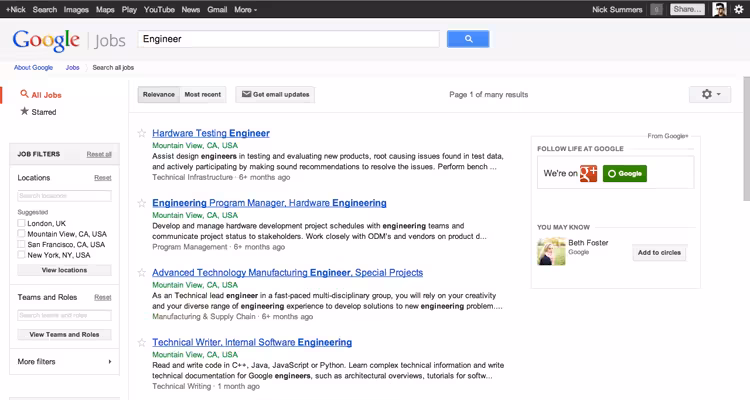Show Starred jobs in sidebar
Screen dimensions: 750x400
[38, 111]
